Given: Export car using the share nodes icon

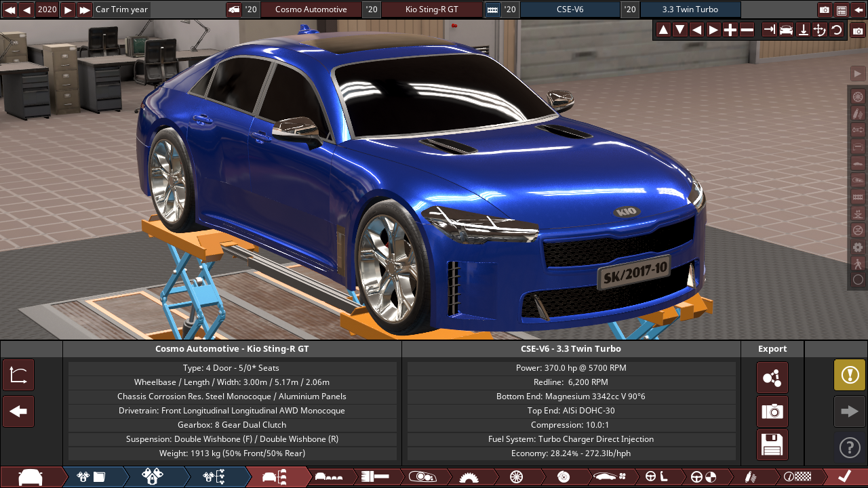Looking at the screenshot, I should tap(772, 378).
